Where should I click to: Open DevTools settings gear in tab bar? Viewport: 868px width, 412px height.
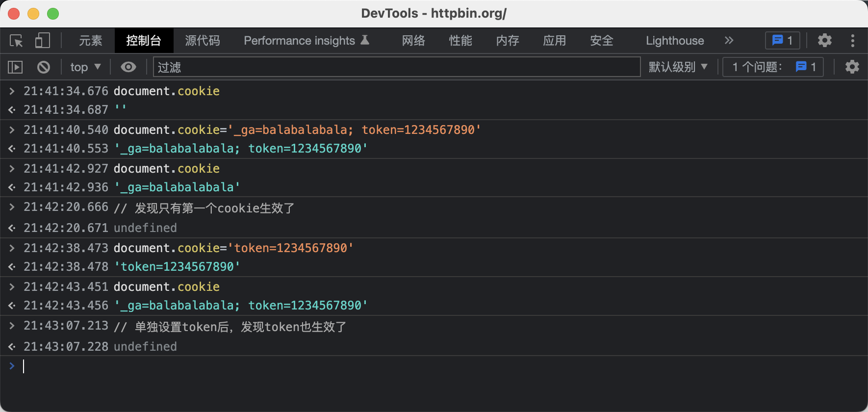[825, 41]
